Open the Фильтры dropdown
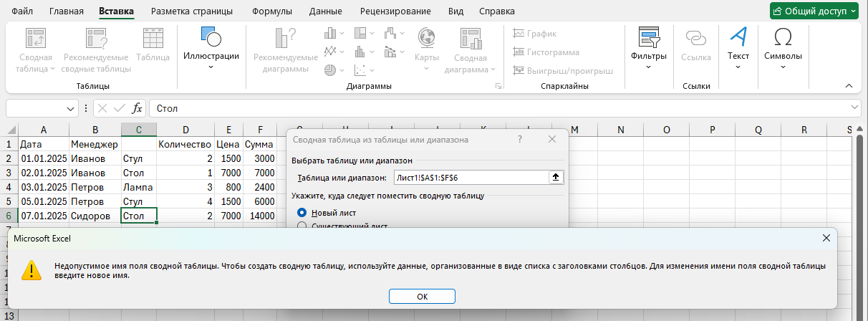 click(649, 49)
